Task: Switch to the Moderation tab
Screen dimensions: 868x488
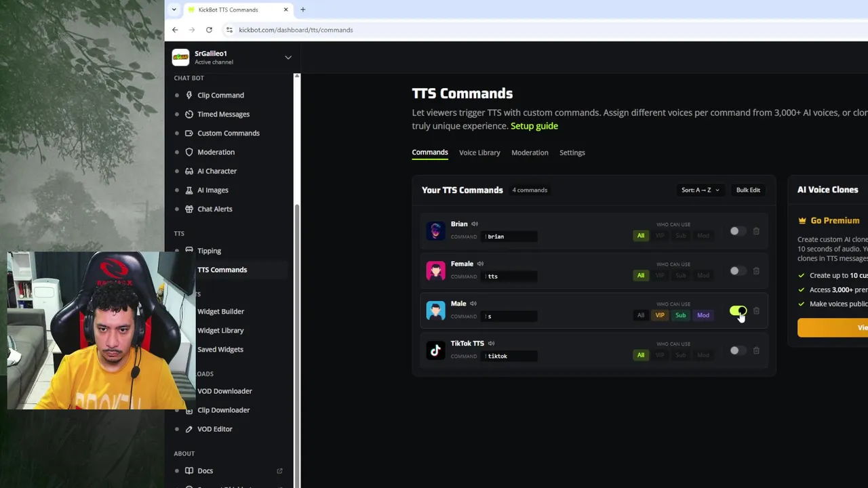Action: [530, 152]
